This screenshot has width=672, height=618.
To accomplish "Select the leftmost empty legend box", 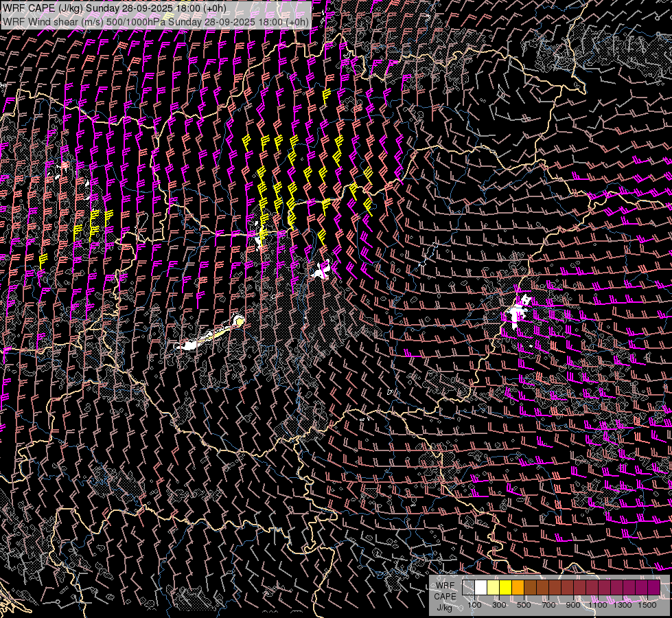I will [468, 587].
